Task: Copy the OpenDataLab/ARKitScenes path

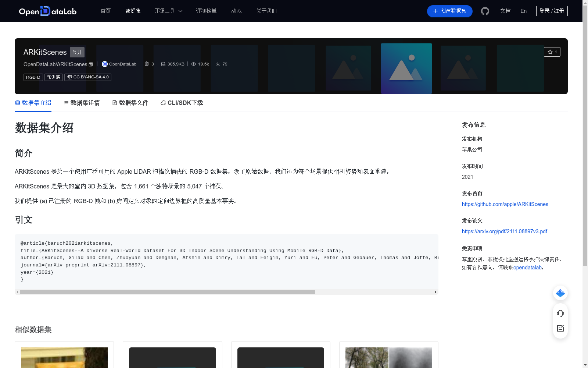Action: pyautogui.click(x=91, y=64)
